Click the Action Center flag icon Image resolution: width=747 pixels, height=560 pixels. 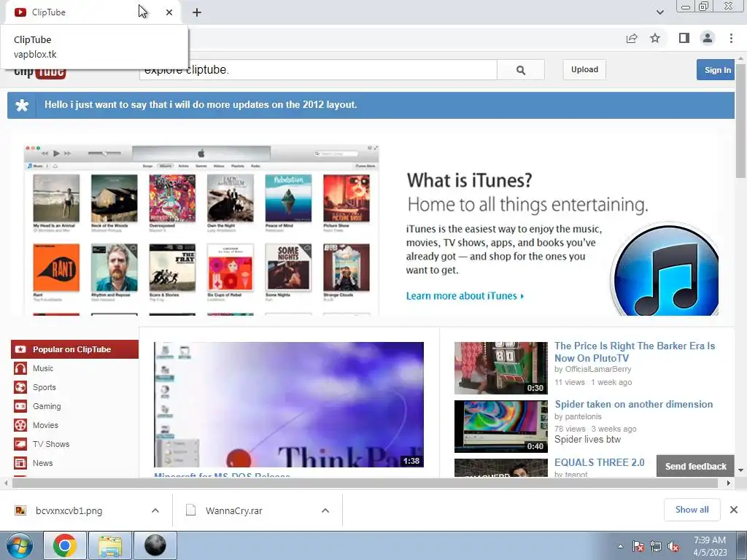(x=638, y=547)
